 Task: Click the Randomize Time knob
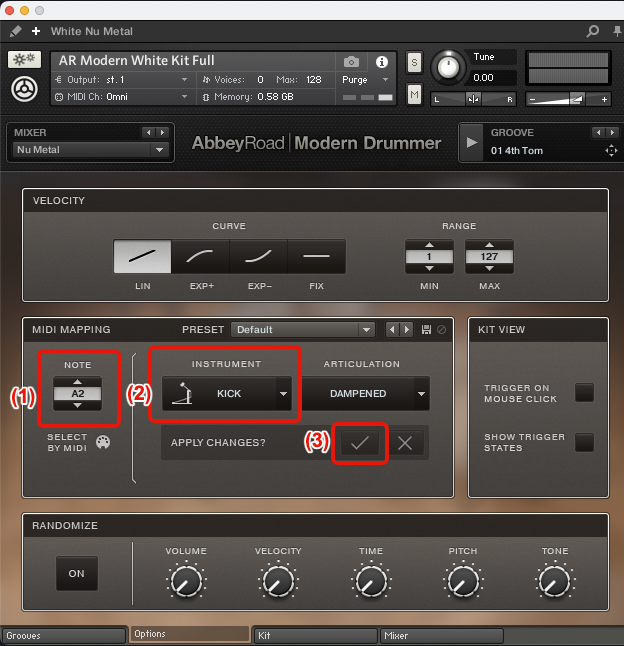point(371,581)
